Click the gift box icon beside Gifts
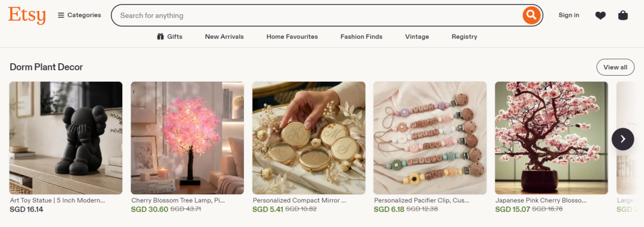Screen dimensions: 644x227 [x=160, y=36]
